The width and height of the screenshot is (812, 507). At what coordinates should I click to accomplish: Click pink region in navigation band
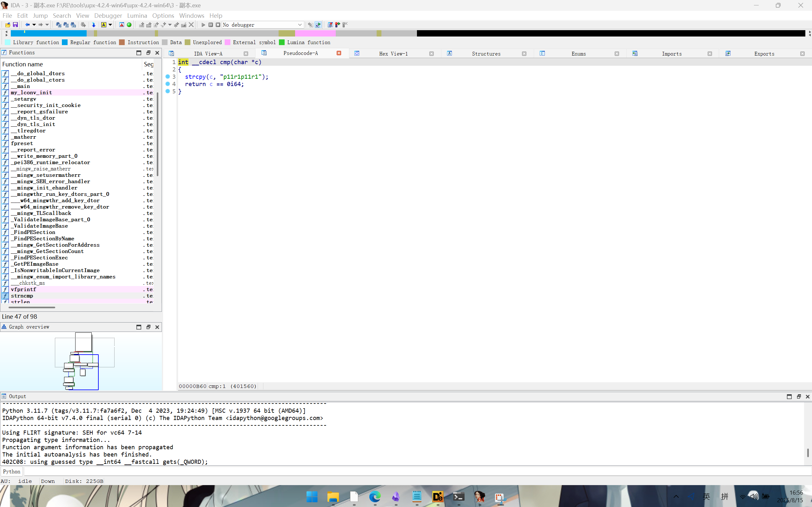[315, 33]
